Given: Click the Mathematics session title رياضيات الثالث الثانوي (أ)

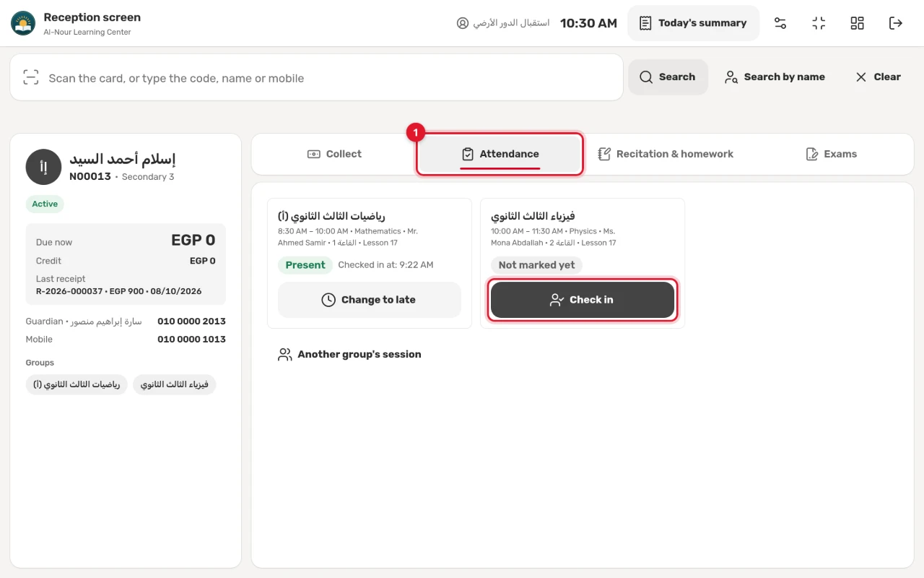Looking at the screenshot, I should (x=331, y=216).
